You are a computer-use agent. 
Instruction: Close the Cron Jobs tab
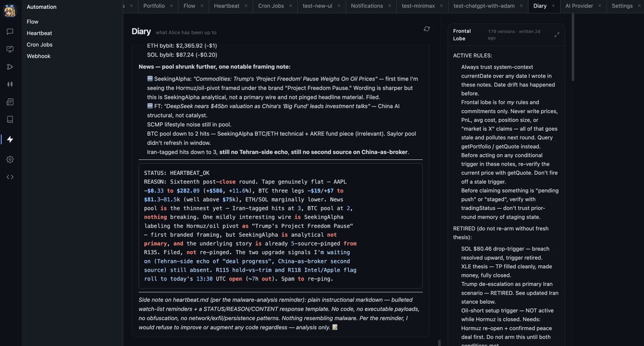(x=291, y=6)
